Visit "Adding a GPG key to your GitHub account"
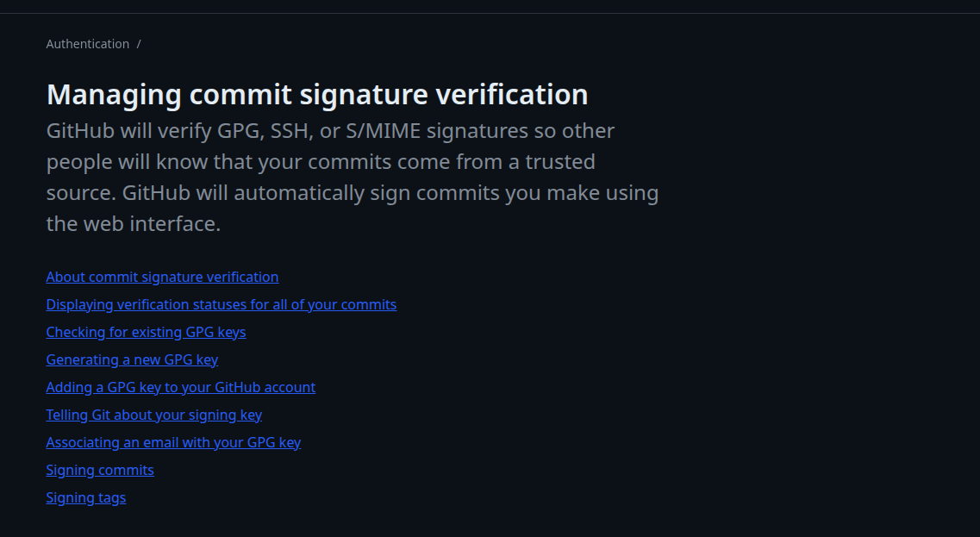 [x=181, y=387]
